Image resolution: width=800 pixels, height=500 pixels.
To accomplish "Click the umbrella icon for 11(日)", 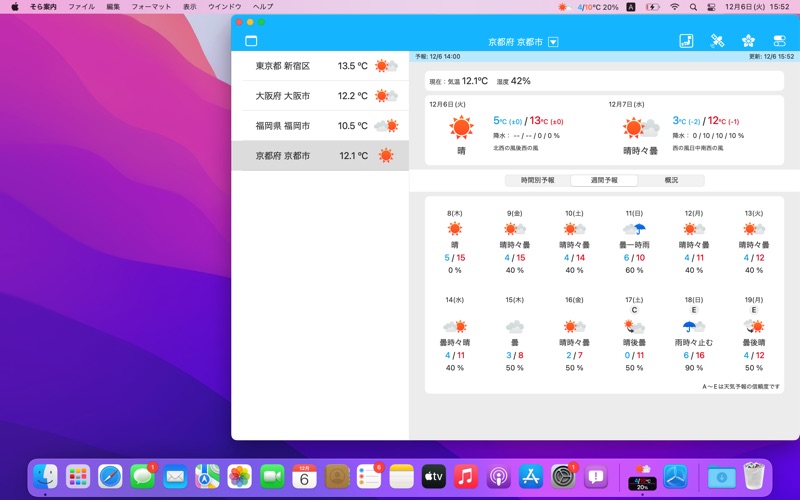I will 634,229.
